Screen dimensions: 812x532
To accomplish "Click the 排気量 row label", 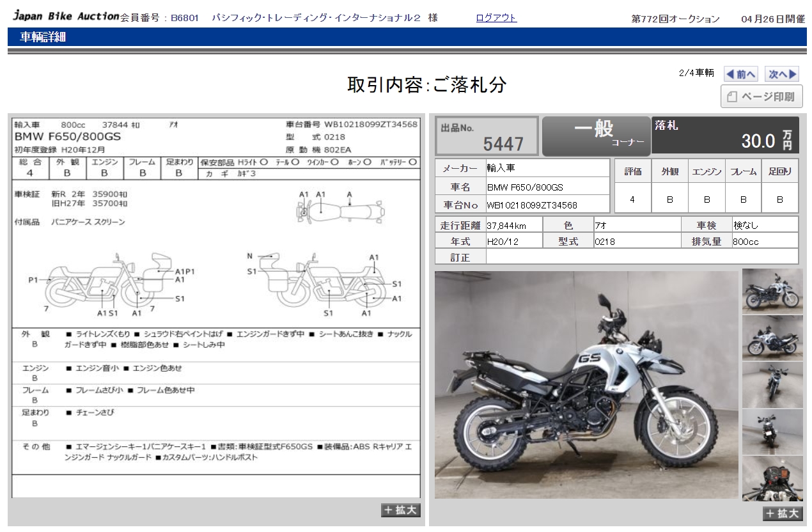I will click(x=707, y=242).
